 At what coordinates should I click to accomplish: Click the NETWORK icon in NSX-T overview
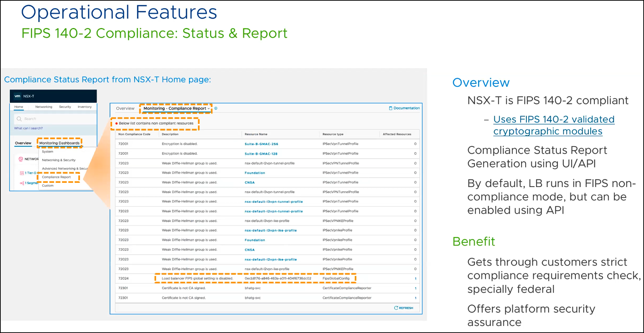pos(21,159)
